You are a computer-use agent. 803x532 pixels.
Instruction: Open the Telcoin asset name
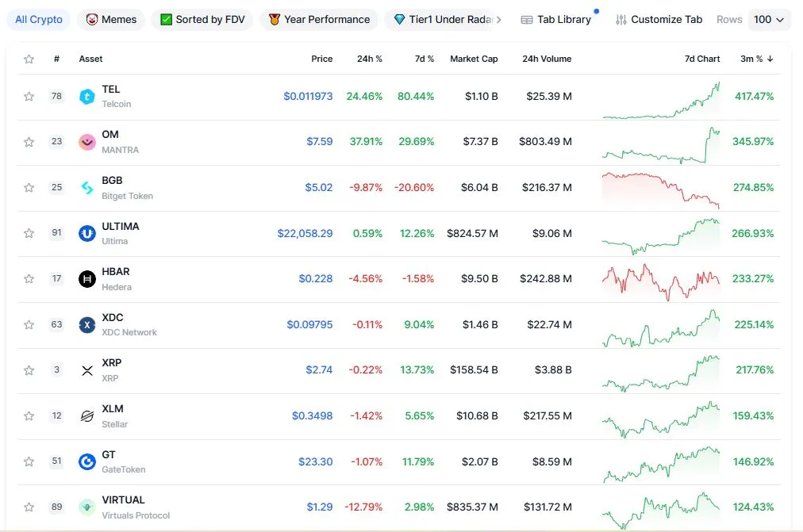coord(117,104)
